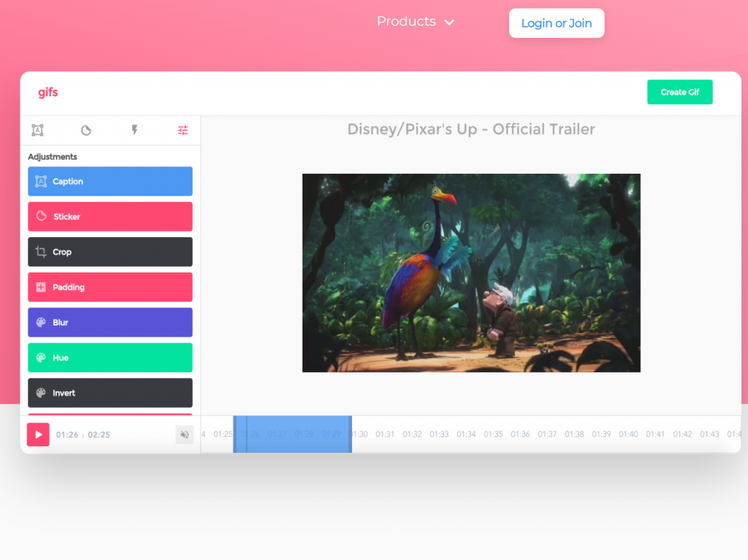This screenshot has width=748, height=560.
Task: Jump to 01:33 on the timeline
Action: [439, 434]
